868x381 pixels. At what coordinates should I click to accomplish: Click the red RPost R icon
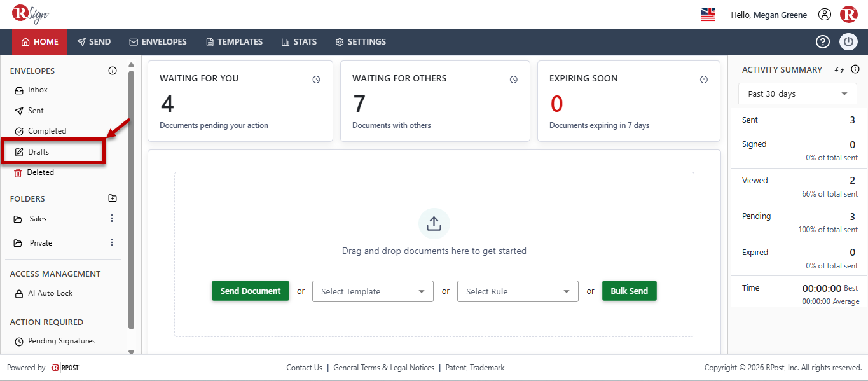[849, 14]
